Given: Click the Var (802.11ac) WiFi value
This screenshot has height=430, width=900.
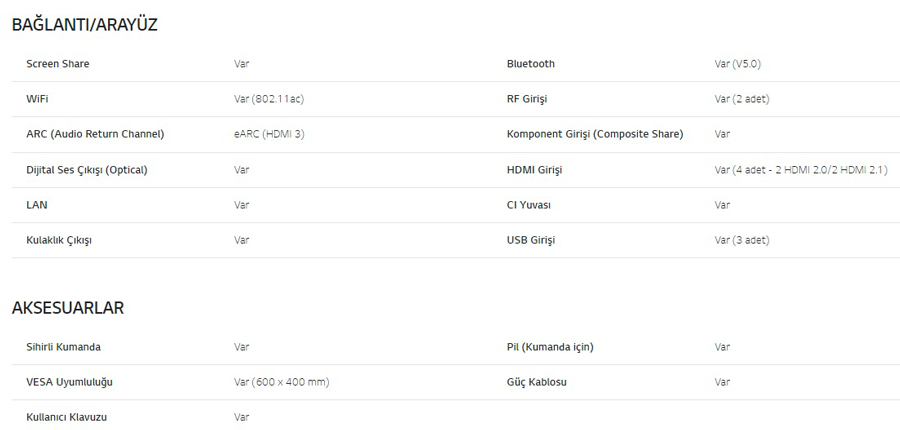Looking at the screenshot, I should 269,99.
